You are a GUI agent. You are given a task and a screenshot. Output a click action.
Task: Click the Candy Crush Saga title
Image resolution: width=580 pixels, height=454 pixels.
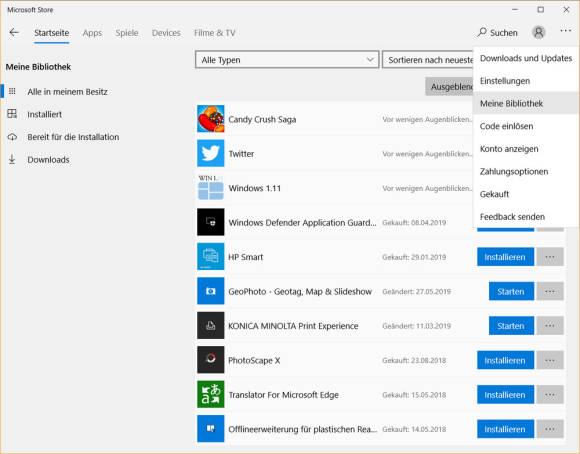pos(262,119)
